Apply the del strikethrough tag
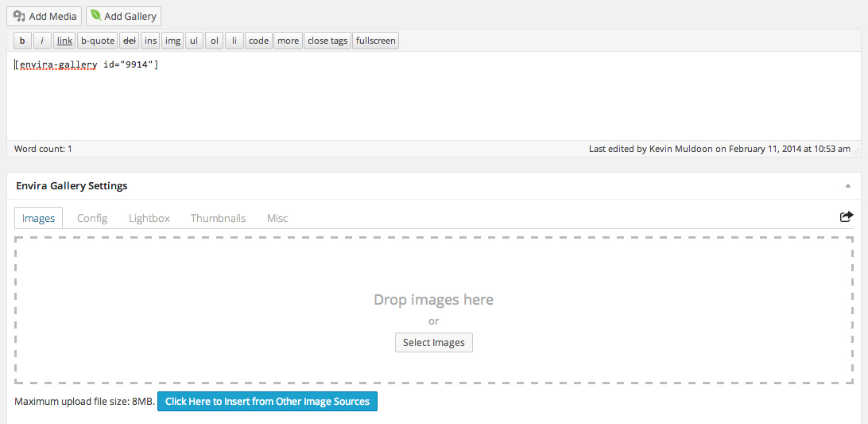Image resolution: width=868 pixels, height=424 pixels. 129,41
